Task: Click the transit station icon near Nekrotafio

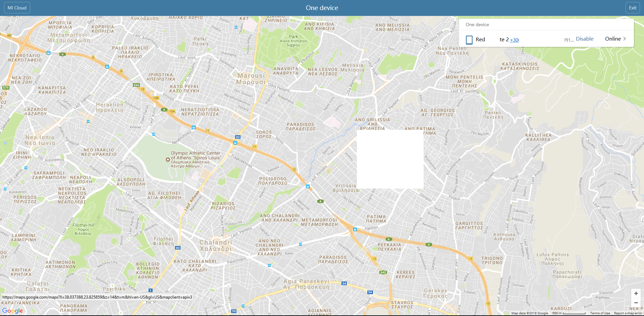Action: [49, 53]
